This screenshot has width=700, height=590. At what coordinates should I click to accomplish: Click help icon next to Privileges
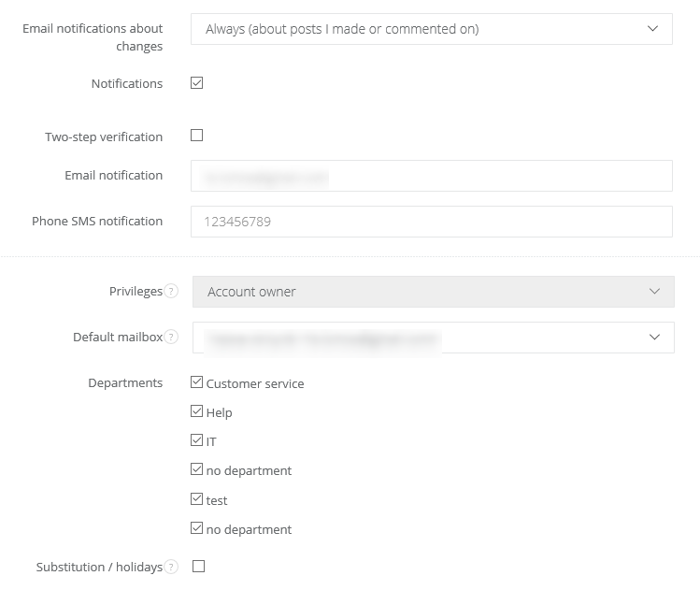[171, 292]
